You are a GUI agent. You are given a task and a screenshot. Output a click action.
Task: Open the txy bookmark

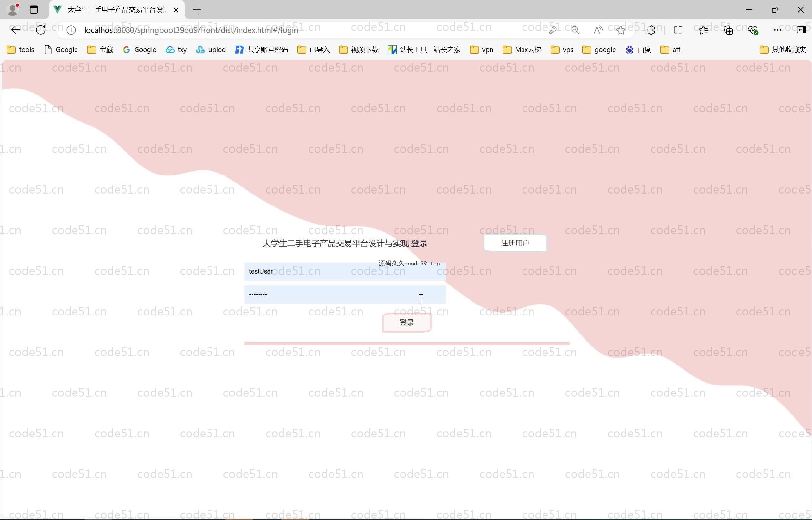click(x=176, y=50)
